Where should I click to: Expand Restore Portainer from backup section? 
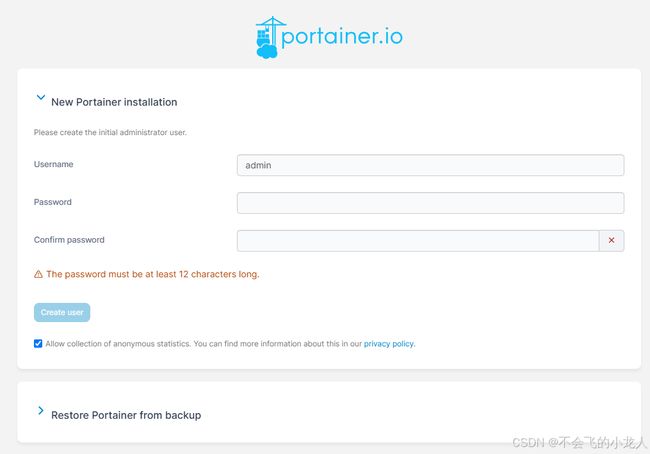click(x=41, y=410)
